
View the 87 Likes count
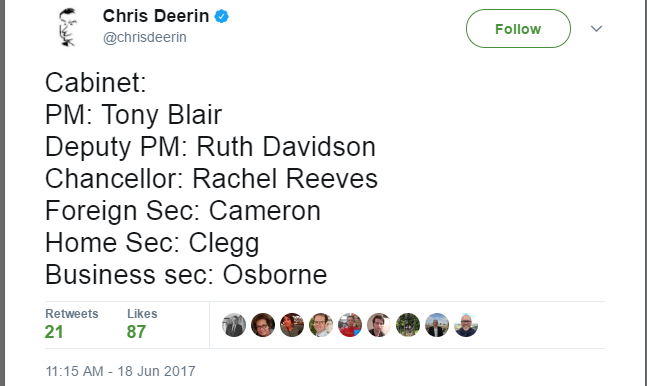pyautogui.click(x=136, y=332)
